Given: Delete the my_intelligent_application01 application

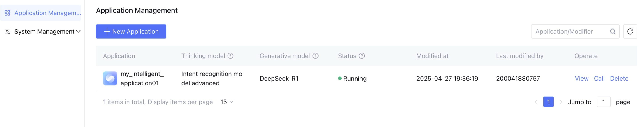Looking at the screenshot, I should tap(619, 79).
